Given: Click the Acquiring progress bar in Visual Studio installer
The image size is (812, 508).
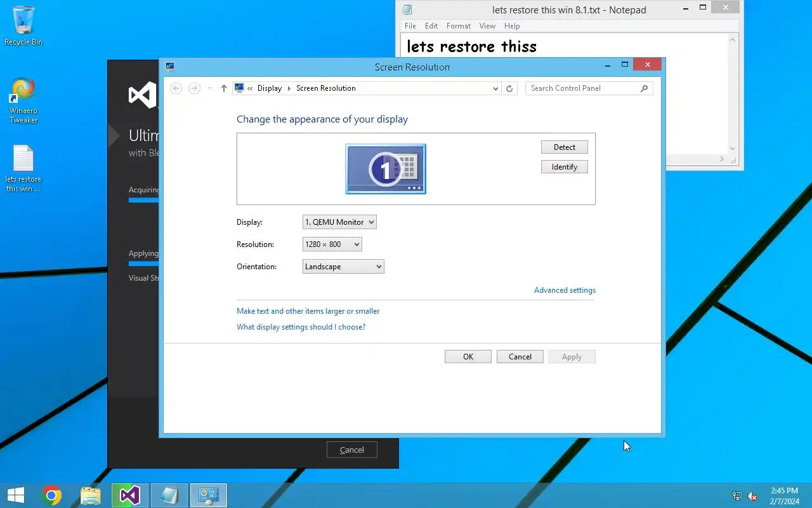Looking at the screenshot, I should [144, 200].
